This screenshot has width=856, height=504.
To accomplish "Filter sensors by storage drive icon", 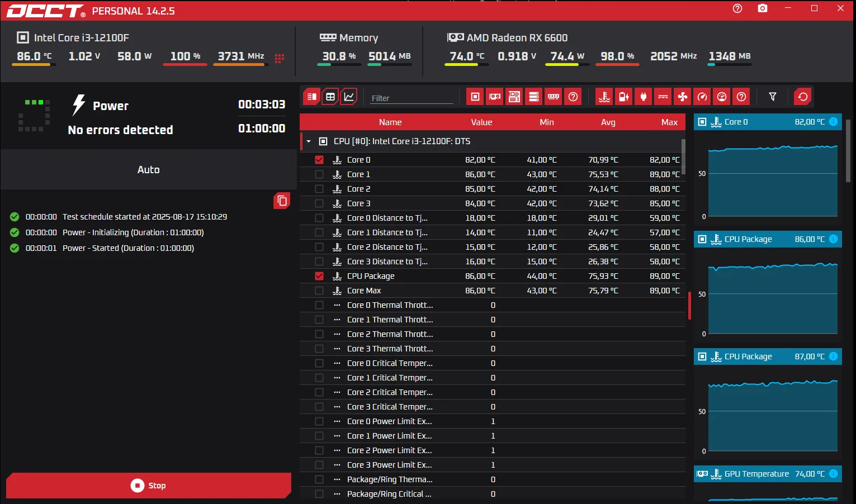I will pyautogui.click(x=534, y=97).
